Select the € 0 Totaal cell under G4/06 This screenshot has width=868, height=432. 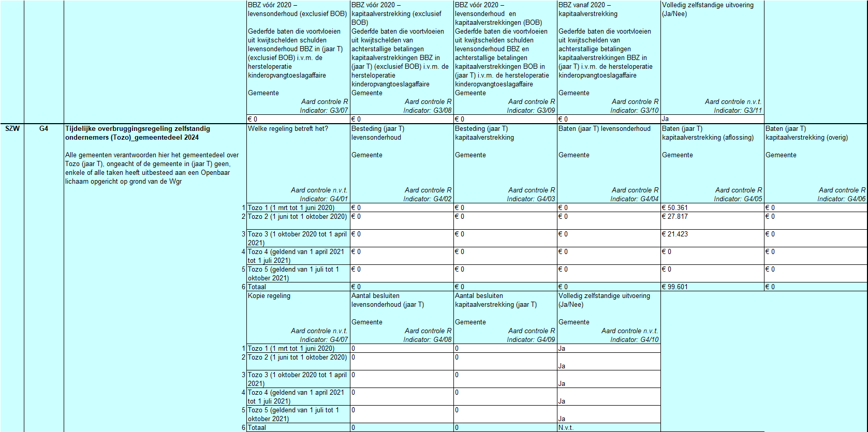(x=816, y=287)
